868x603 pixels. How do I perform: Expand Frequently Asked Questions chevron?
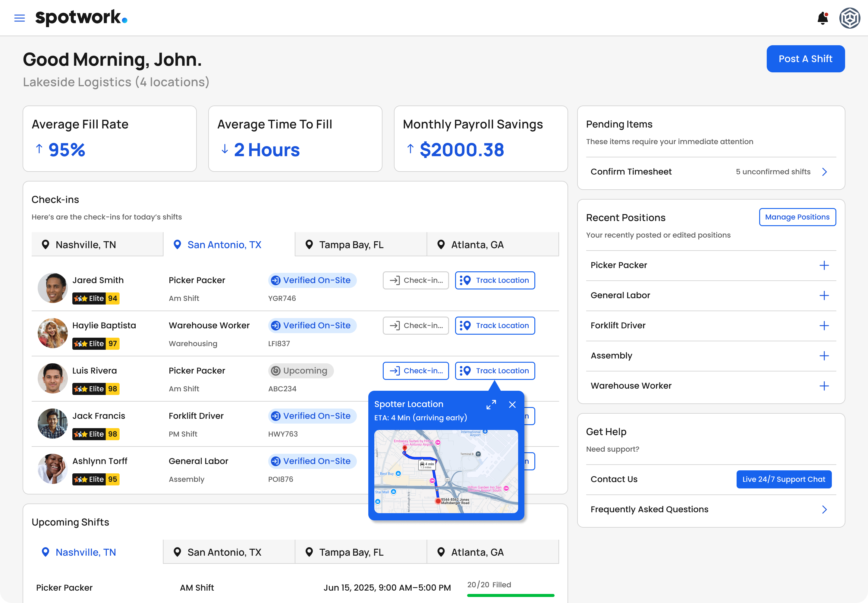point(825,509)
